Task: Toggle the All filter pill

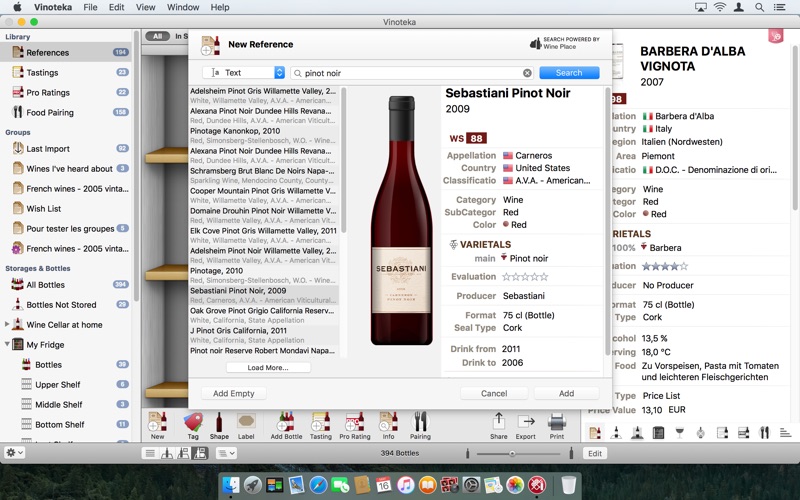Action: pos(157,36)
